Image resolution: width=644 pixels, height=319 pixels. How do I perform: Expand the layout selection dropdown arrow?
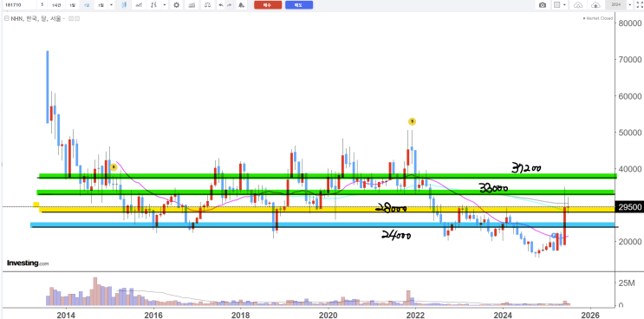(564, 5)
